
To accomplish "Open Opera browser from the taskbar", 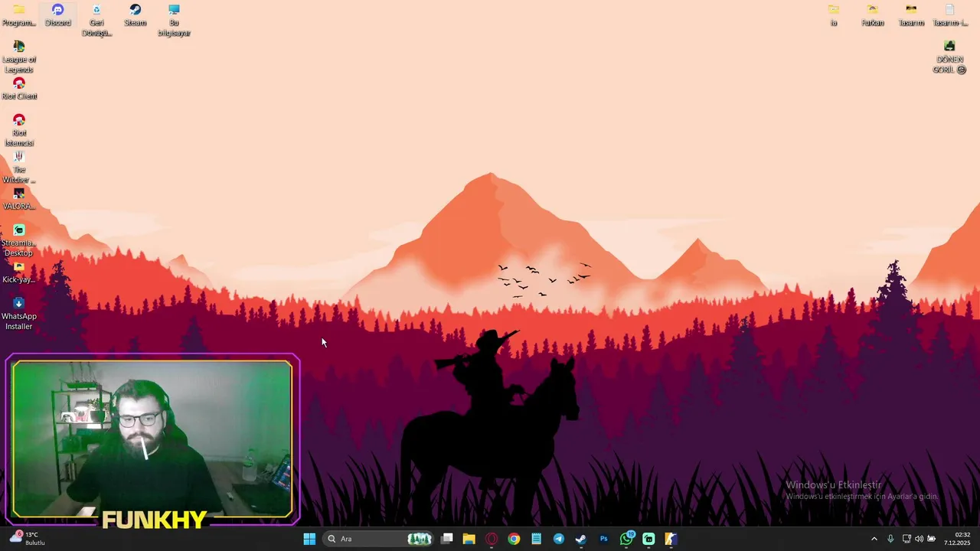I will point(492,539).
